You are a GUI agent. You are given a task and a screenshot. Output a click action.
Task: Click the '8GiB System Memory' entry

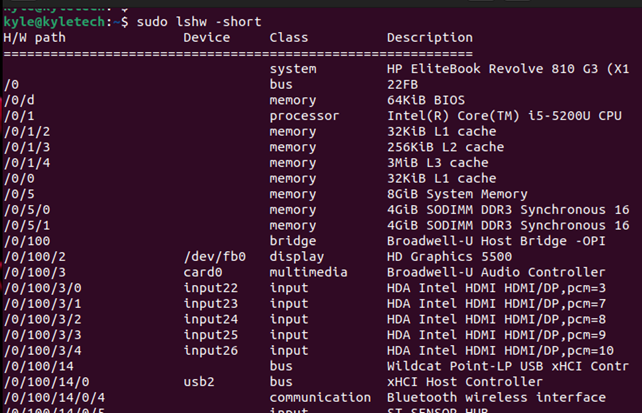pyautogui.click(x=457, y=194)
